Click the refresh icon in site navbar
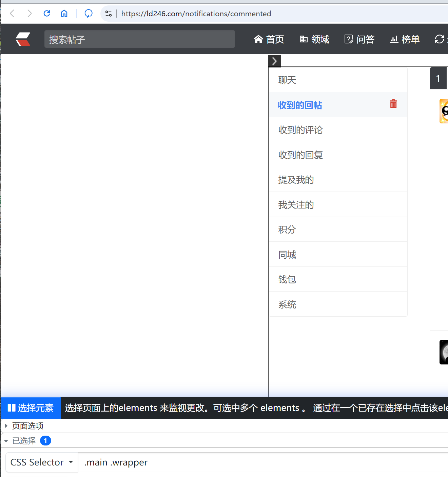The image size is (448, 477). [440, 39]
